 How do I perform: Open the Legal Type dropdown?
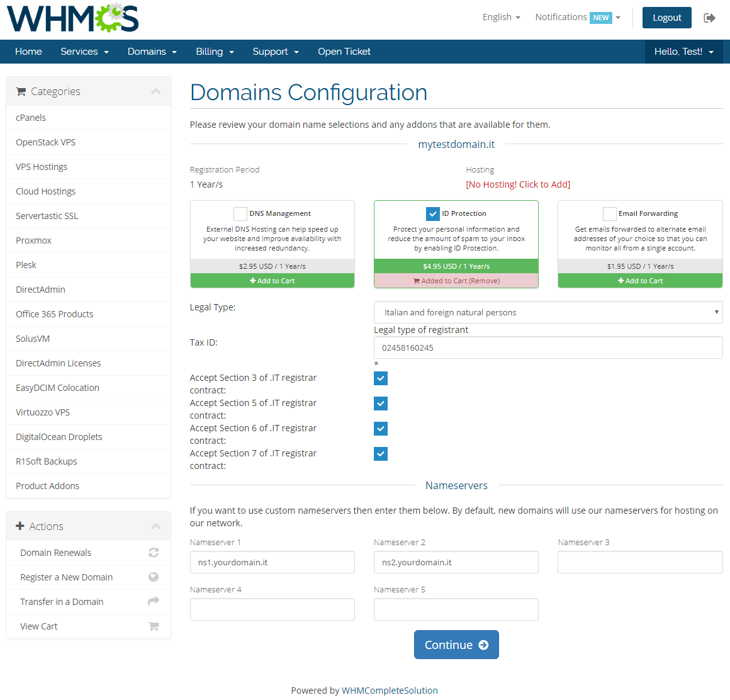pos(547,312)
